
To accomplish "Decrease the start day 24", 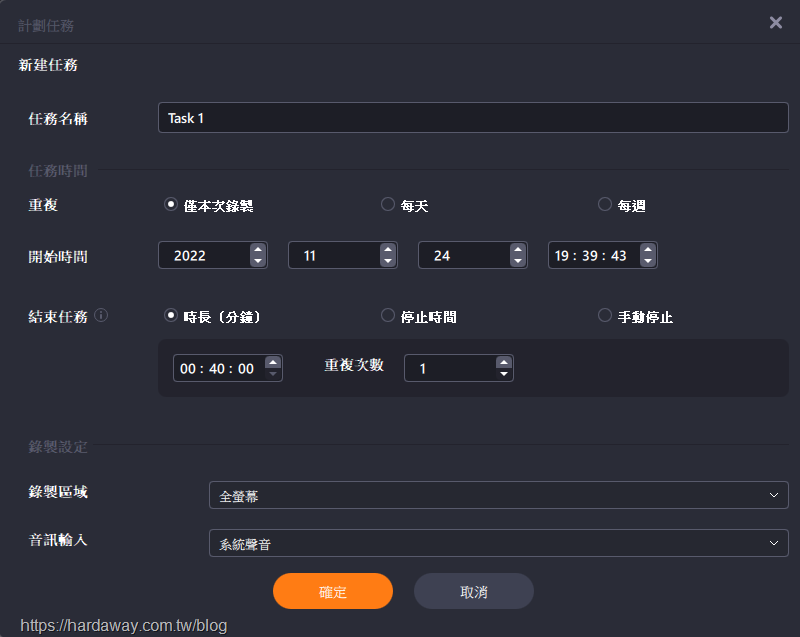I will 518,261.
